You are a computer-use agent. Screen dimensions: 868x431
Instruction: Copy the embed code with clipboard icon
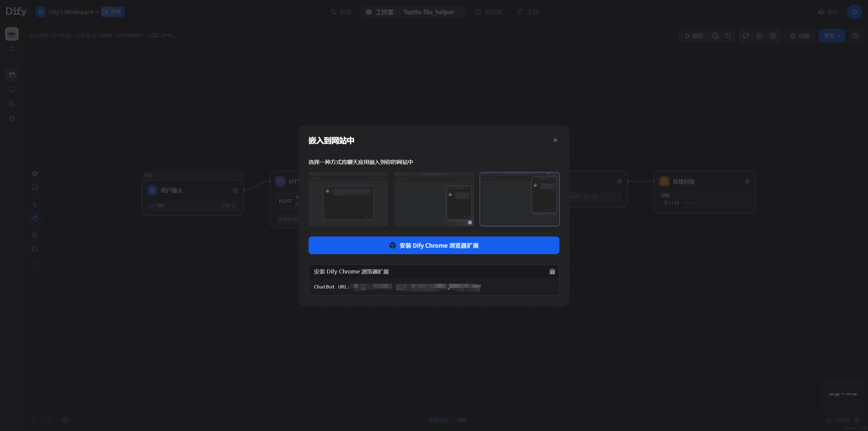[552, 271]
